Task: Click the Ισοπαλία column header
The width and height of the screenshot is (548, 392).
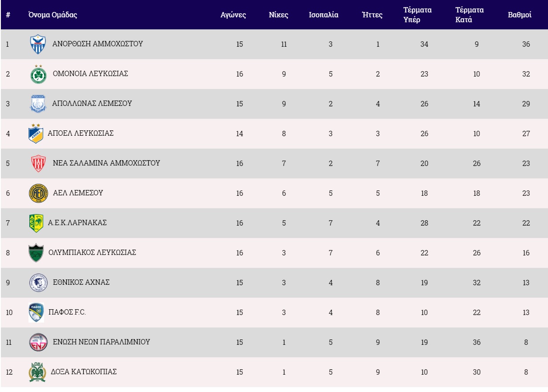Action: click(x=324, y=15)
